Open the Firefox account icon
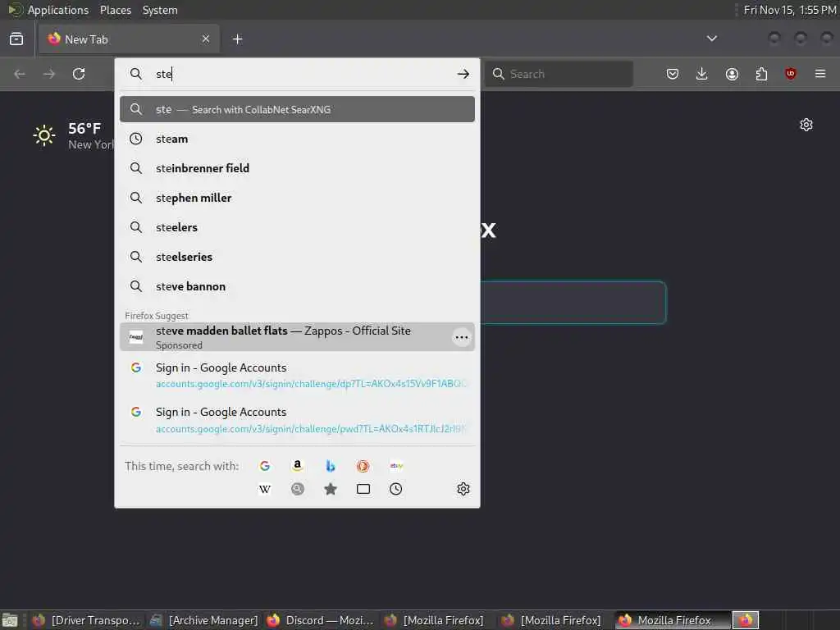840x630 pixels. click(x=732, y=74)
